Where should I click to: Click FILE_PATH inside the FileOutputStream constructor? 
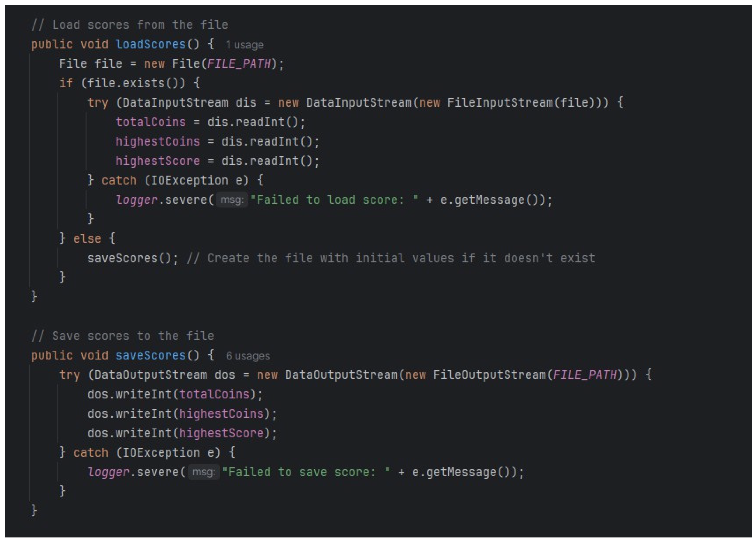click(585, 375)
